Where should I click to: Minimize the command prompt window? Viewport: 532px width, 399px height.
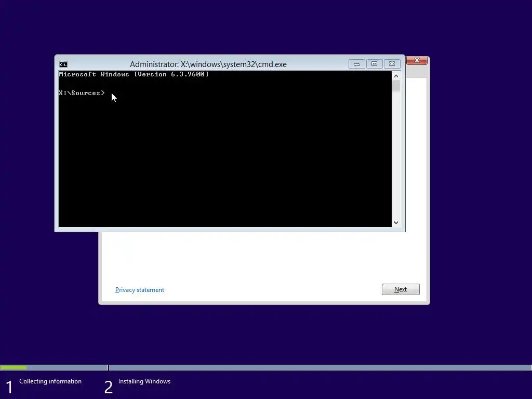click(x=356, y=64)
